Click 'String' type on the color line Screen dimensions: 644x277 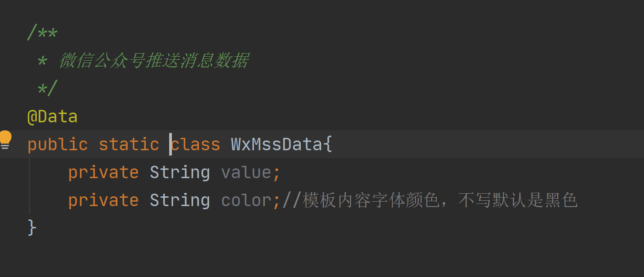click(x=180, y=201)
